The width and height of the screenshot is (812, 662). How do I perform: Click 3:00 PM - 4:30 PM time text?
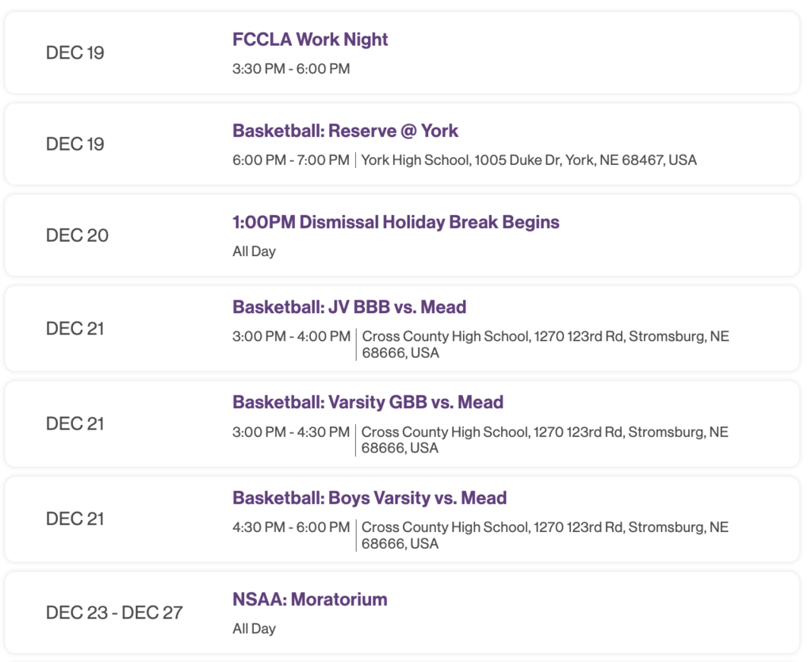(291, 432)
